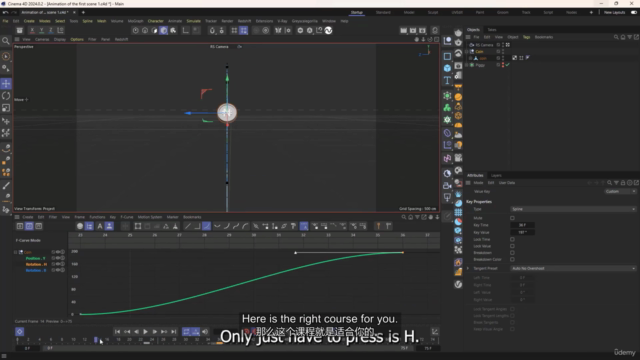The height and width of the screenshot is (360, 640).
Task: Switch to the Layers tab
Action: pyautogui.click(x=496, y=176)
